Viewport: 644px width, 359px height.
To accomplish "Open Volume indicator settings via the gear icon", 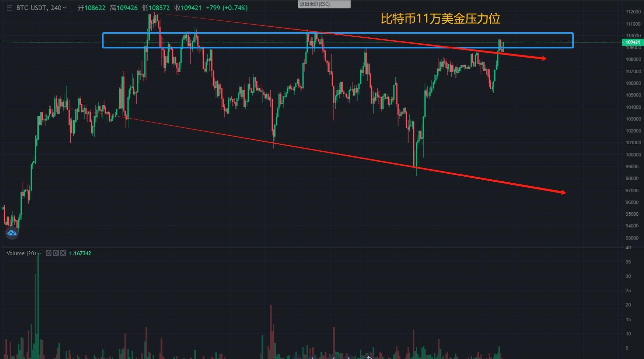I will [56, 253].
